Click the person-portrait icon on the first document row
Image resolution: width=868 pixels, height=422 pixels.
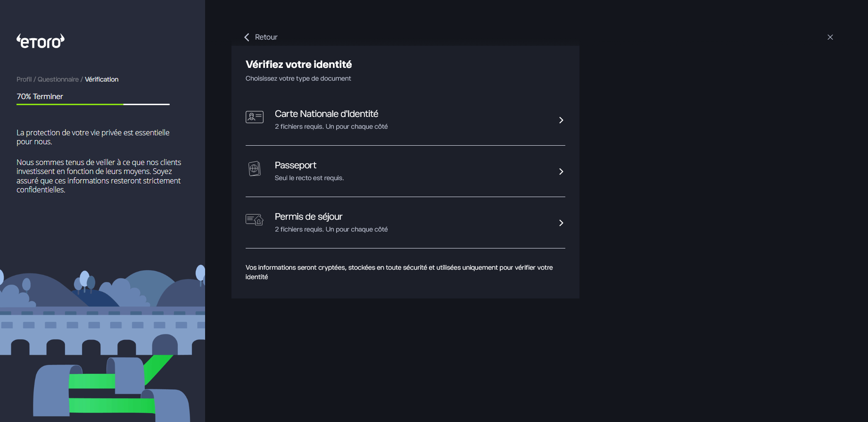pyautogui.click(x=253, y=117)
